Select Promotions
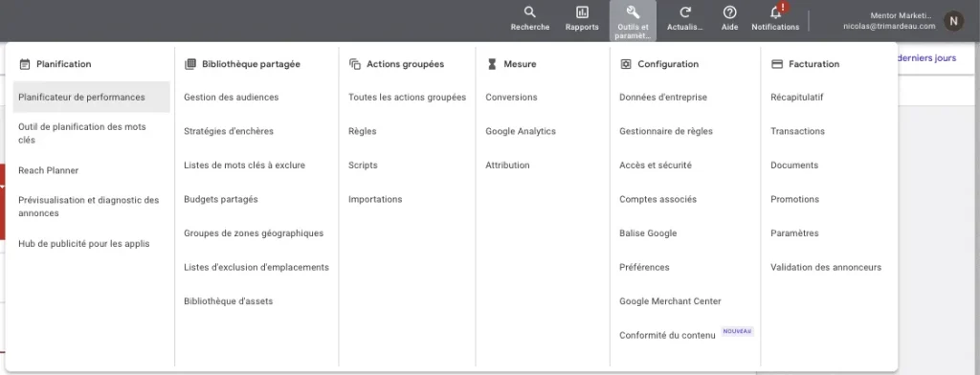Viewport: 980px width, 375px height. (x=795, y=199)
